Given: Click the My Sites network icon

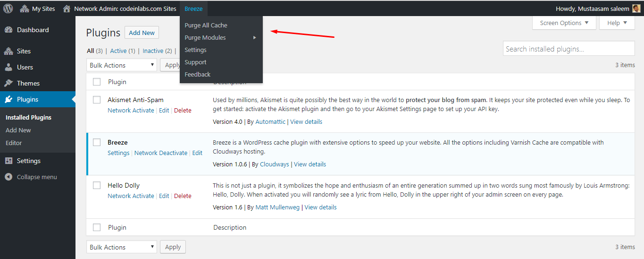Looking at the screenshot, I should pyautogui.click(x=25, y=9).
